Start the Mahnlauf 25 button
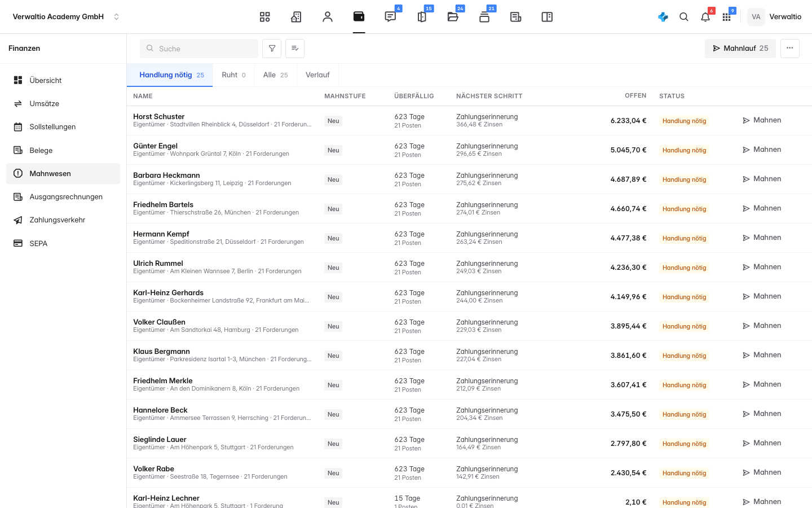The height and width of the screenshot is (508, 812). pos(740,49)
